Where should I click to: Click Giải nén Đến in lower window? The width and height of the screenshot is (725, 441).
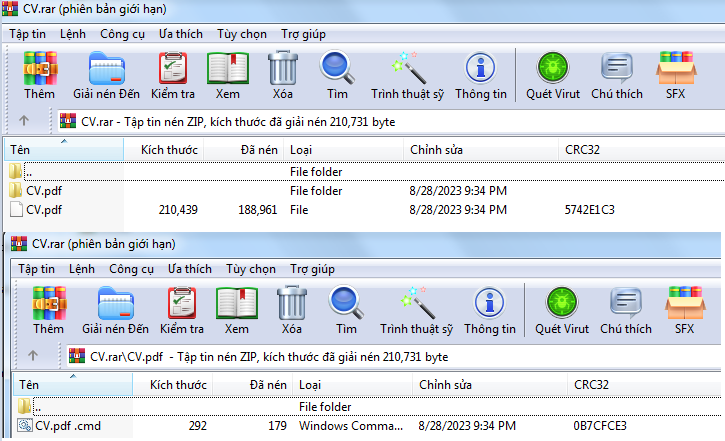tap(116, 303)
